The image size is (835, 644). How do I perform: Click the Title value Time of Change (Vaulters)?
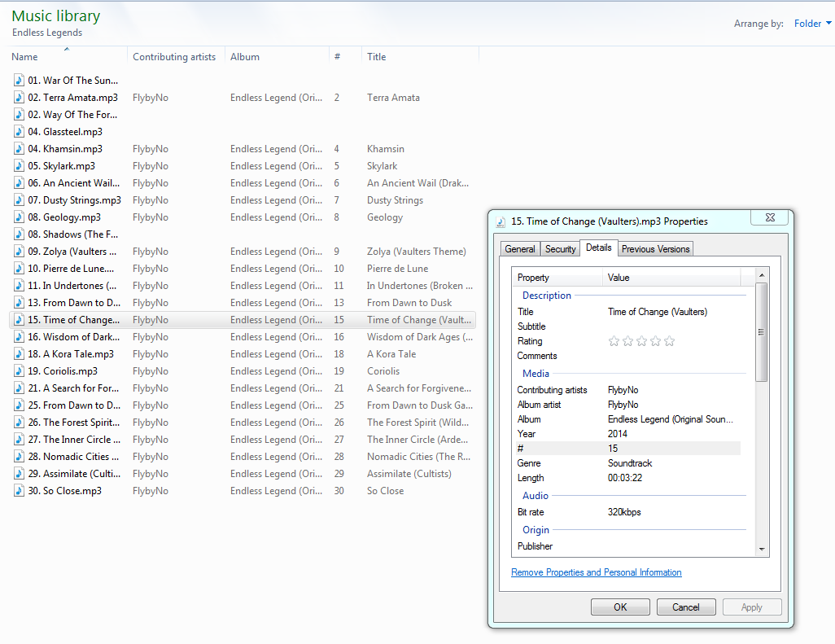658,312
